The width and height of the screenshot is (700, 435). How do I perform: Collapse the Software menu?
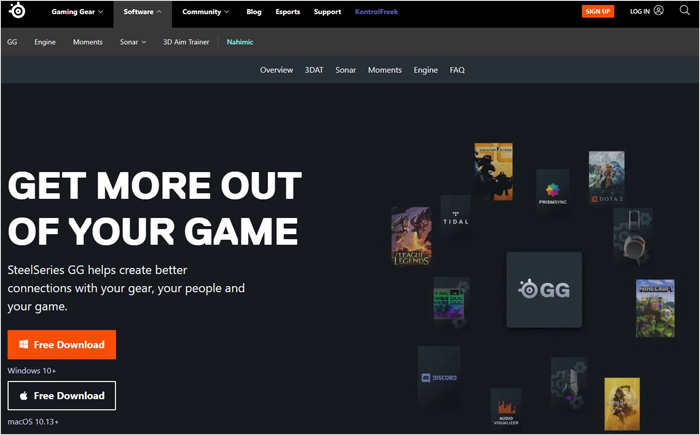tap(142, 12)
